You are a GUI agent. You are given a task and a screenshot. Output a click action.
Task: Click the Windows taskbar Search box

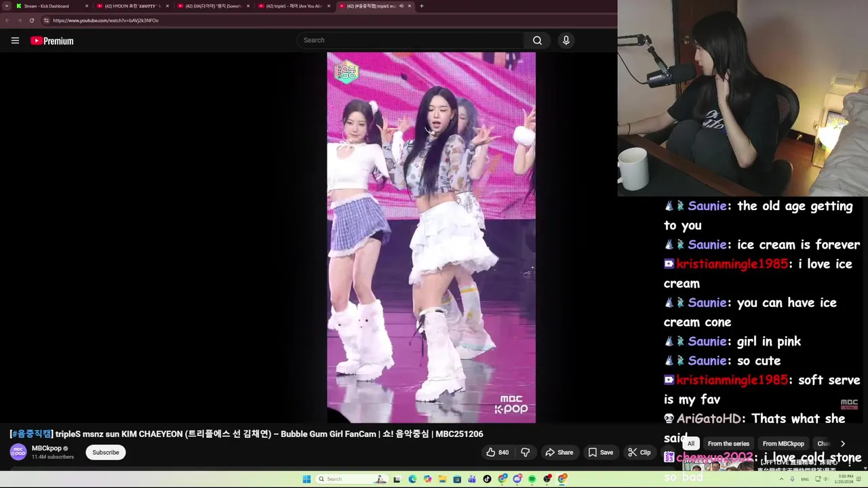(353, 479)
